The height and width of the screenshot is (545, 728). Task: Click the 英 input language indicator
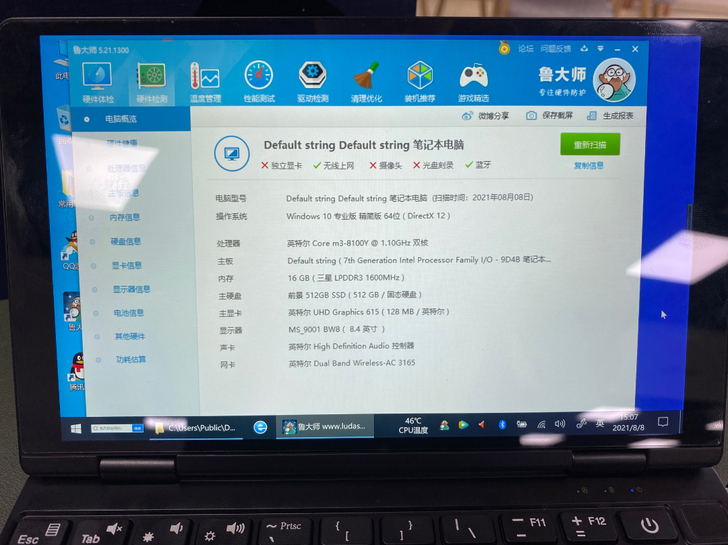click(x=600, y=423)
